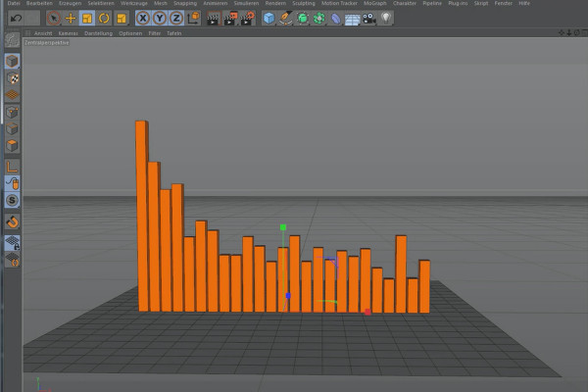The height and width of the screenshot is (392, 588).
Task: Open the Fenster menu
Action: (x=504, y=3)
